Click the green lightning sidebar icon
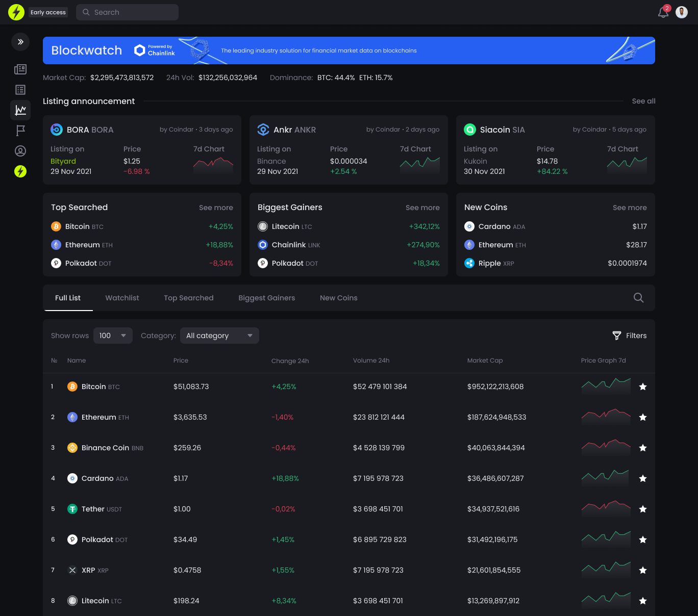698x616 pixels. (x=20, y=171)
